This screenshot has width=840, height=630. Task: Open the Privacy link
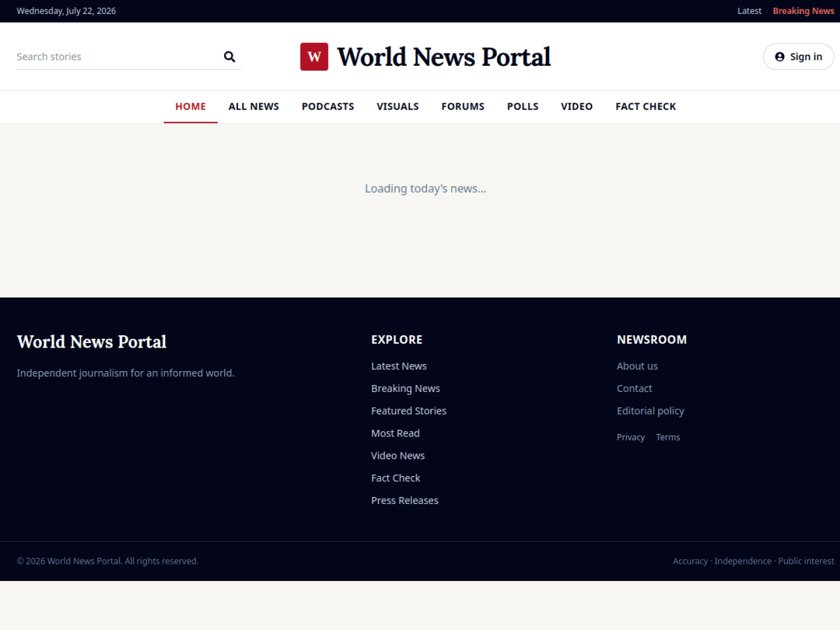631,437
